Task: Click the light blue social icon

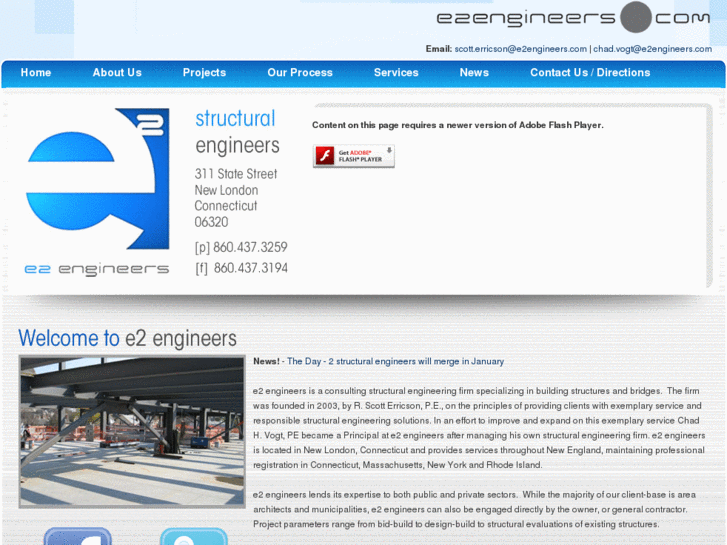Action: pos(194,536)
